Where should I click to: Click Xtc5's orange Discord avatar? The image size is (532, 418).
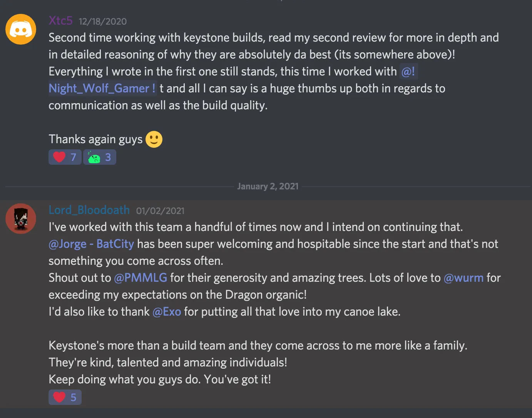coord(21,29)
